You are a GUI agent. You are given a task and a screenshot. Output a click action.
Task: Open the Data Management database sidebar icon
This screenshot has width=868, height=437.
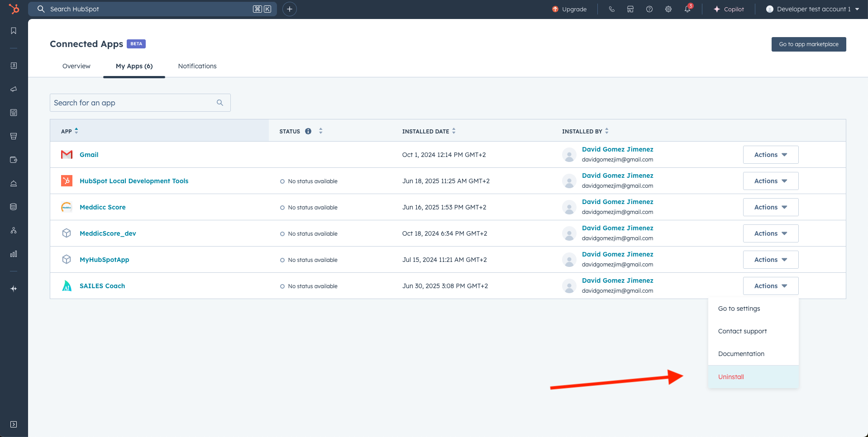tap(14, 207)
